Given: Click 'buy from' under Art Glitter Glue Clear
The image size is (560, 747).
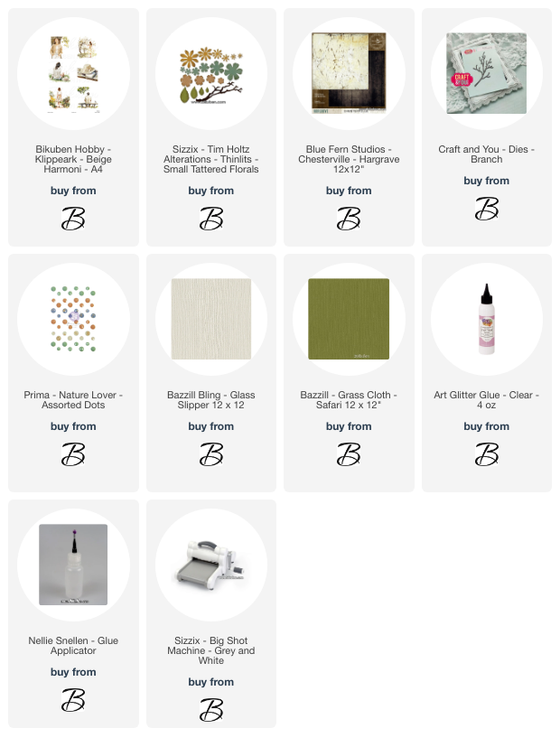Looking at the screenshot, I should point(487,426).
